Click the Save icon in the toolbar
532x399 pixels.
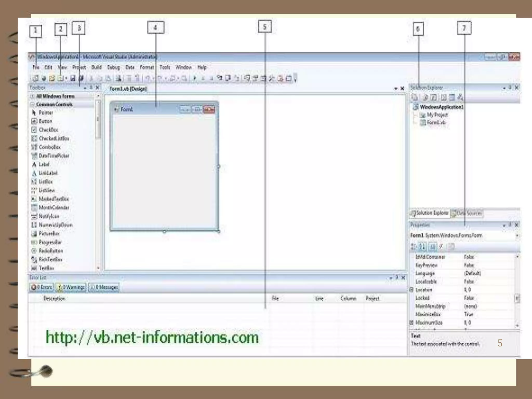(73, 78)
